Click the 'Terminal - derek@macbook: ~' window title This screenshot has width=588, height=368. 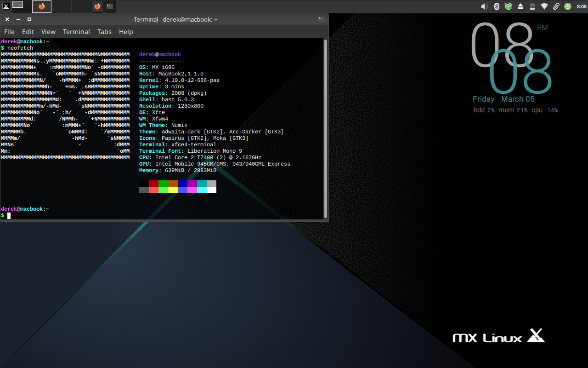175,19
